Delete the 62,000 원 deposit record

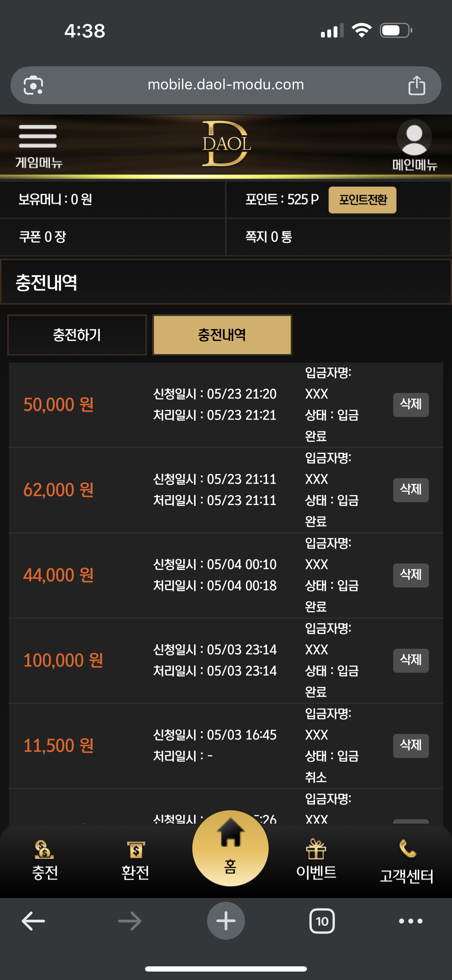411,490
